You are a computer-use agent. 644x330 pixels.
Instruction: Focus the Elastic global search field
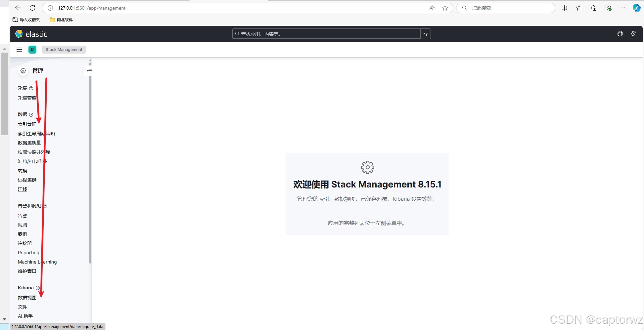[x=327, y=34]
